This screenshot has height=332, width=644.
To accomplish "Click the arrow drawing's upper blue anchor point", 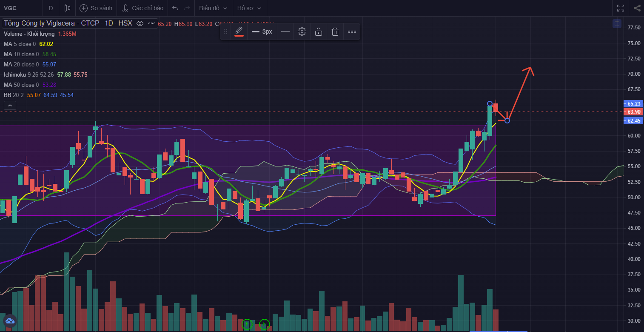I will point(490,103).
